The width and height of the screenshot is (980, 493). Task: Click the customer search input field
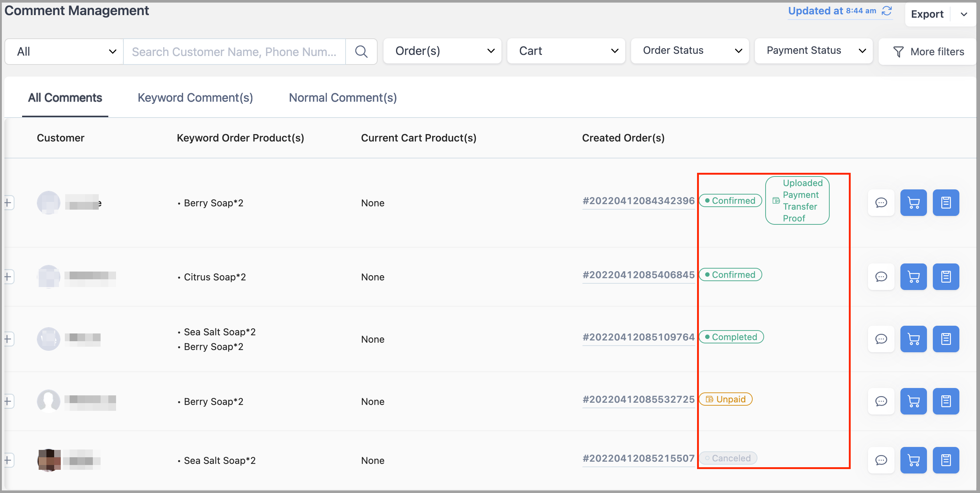(234, 52)
